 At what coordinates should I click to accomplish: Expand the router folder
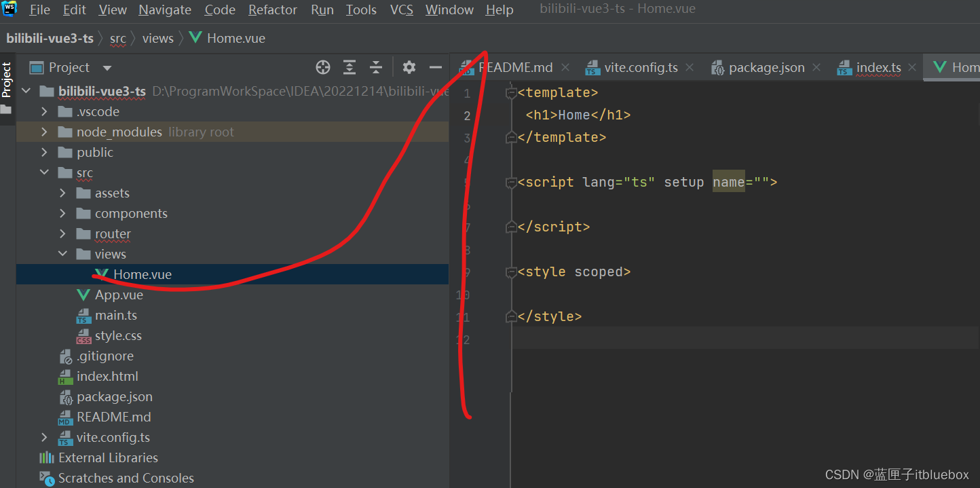(x=63, y=233)
